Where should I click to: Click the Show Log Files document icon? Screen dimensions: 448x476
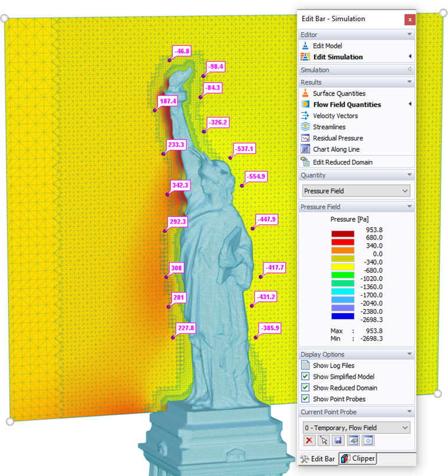[x=305, y=365]
